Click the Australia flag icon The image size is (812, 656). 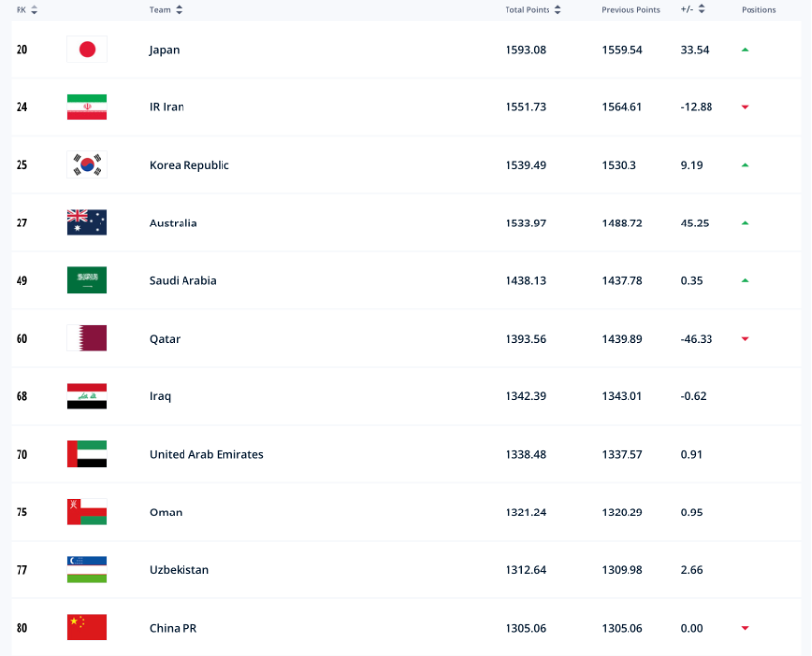point(87,223)
